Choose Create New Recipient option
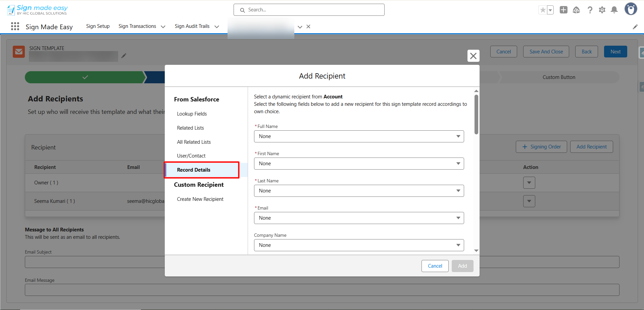The image size is (644, 310). pyautogui.click(x=200, y=199)
